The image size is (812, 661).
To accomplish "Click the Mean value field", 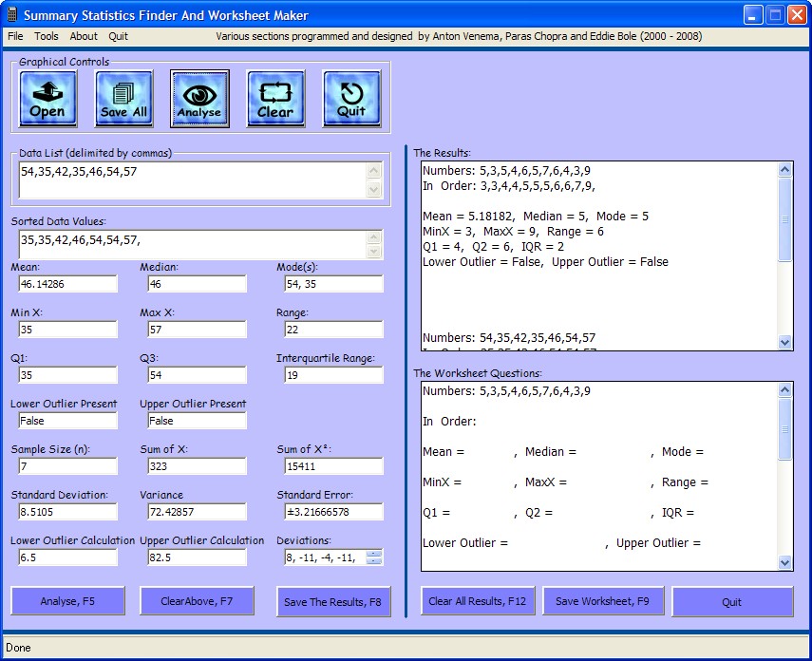I will click(67, 284).
